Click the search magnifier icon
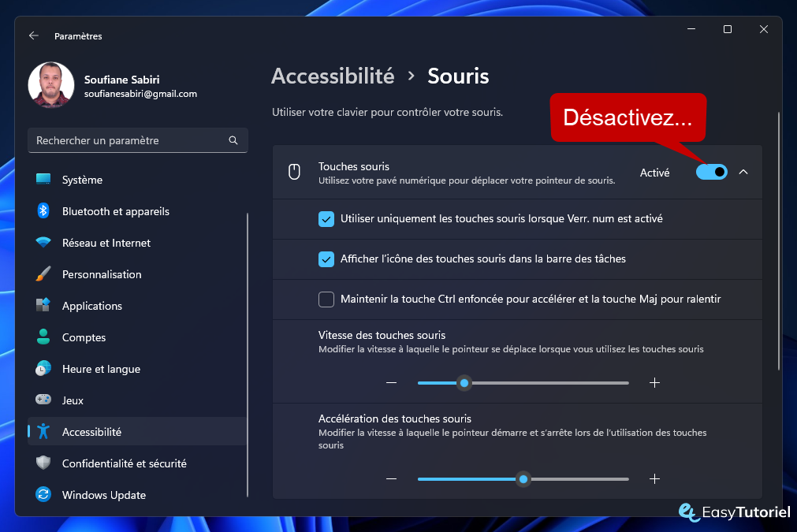 233,140
